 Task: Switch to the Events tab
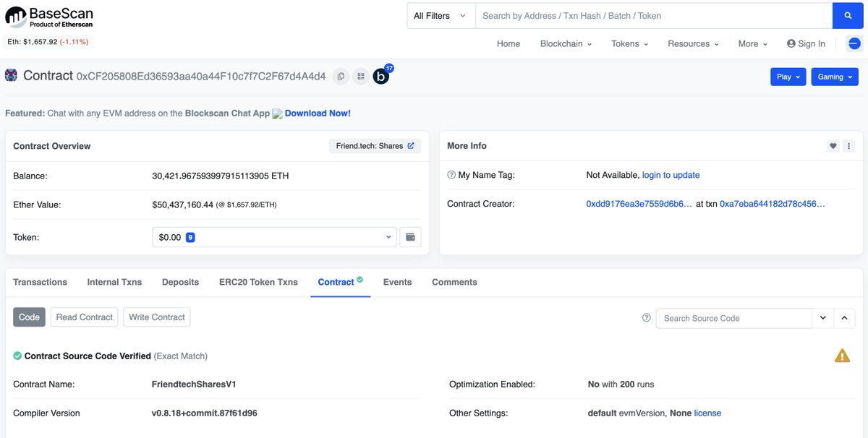point(397,282)
